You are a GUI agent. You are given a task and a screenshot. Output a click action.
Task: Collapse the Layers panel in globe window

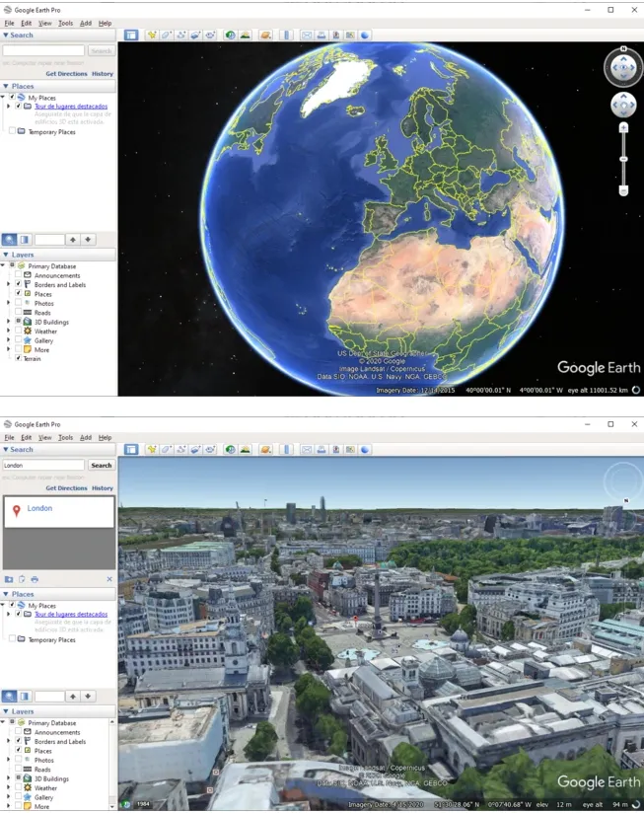(x=6, y=256)
